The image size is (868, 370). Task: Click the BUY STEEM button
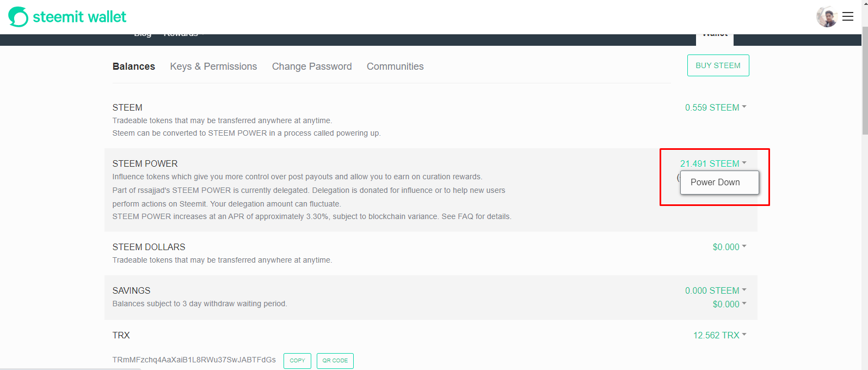point(718,65)
